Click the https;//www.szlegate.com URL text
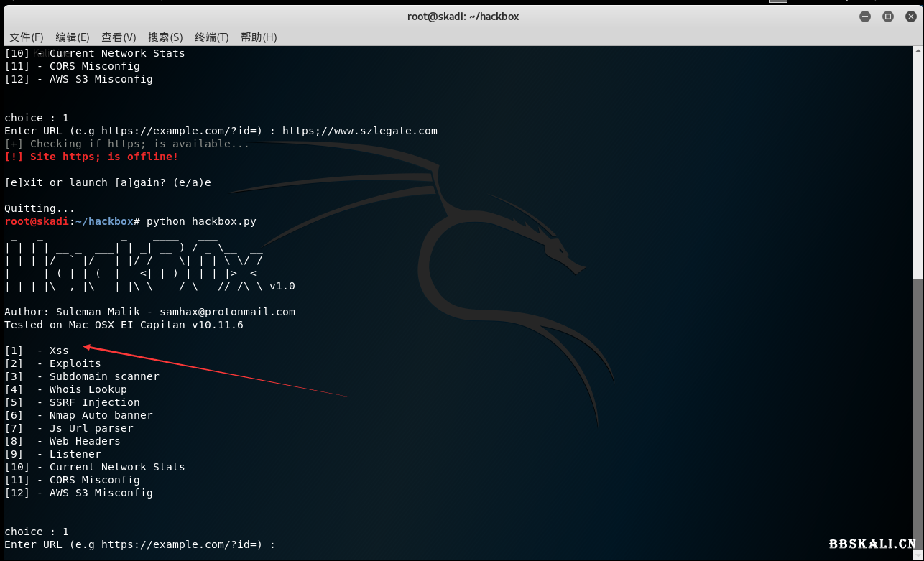Viewport: 924px width, 561px height. pos(359,131)
